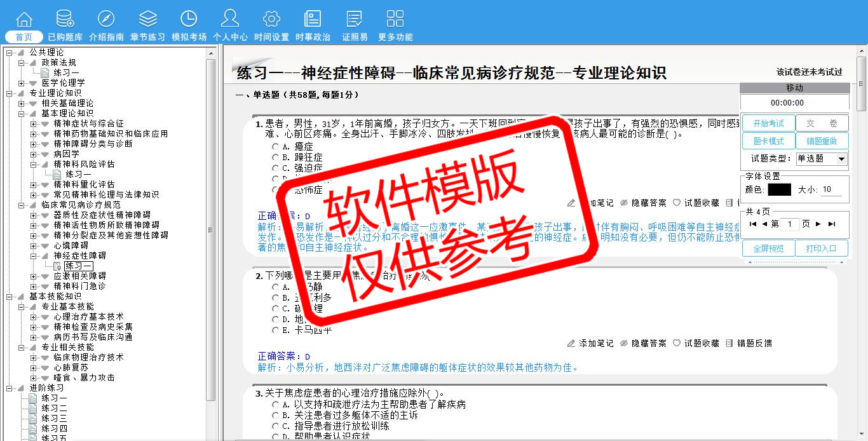Select option C. 指导患者进行放松训练
The width and height of the screenshot is (868, 441).
click(x=275, y=426)
